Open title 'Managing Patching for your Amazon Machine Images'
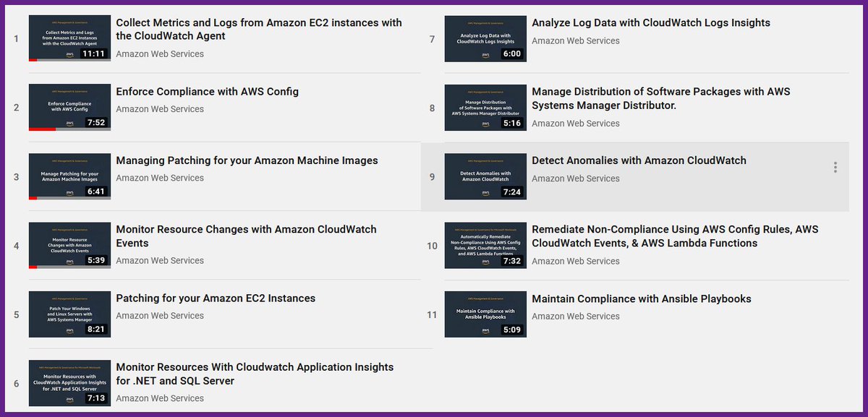Viewport: 868px width, 417px height. tap(247, 160)
